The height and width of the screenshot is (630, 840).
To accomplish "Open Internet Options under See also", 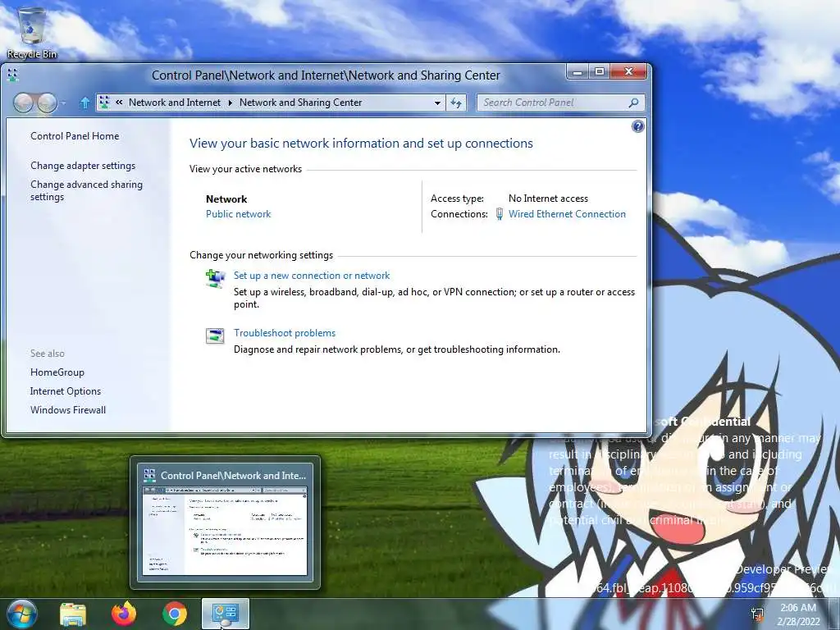I will (x=66, y=391).
